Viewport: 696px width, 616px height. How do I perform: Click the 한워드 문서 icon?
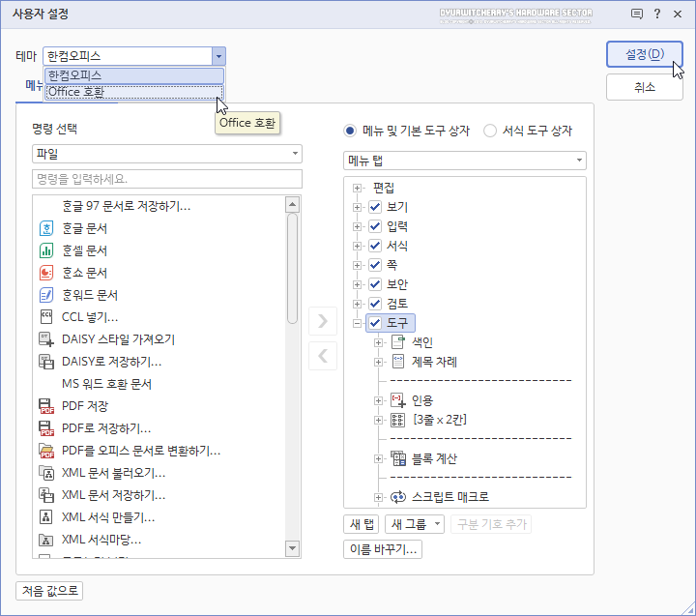(46, 295)
